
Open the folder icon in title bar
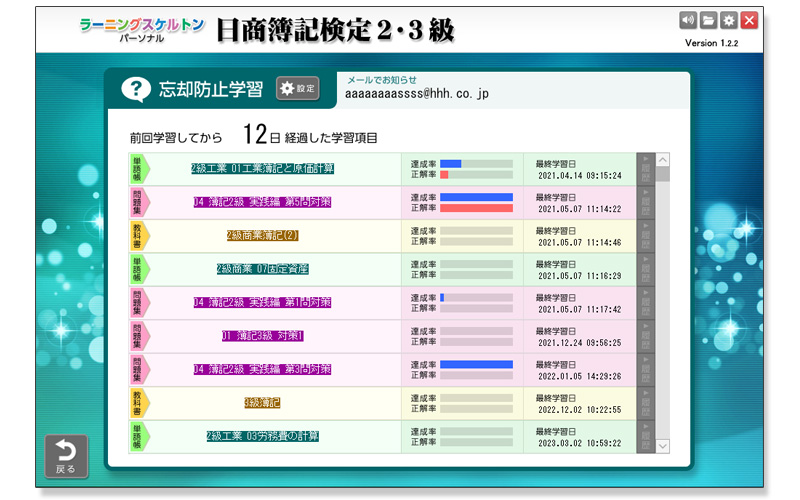708,20
